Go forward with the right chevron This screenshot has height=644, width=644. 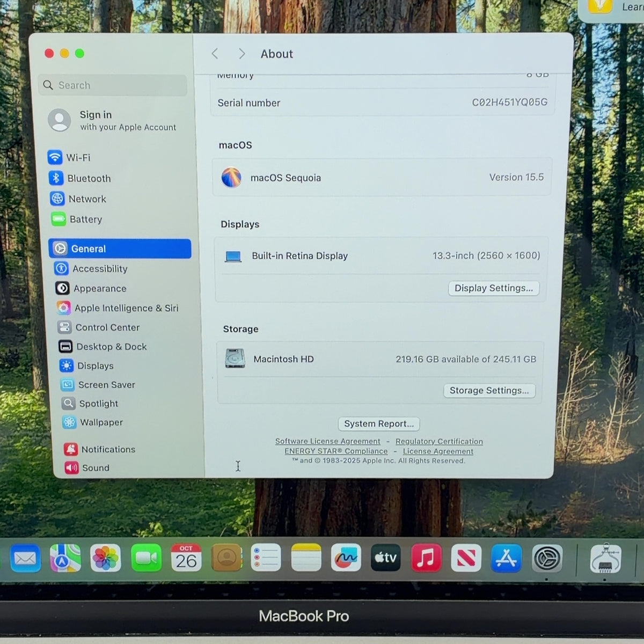point(241,54)
